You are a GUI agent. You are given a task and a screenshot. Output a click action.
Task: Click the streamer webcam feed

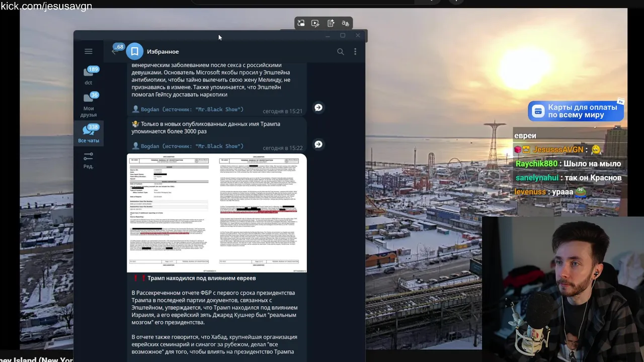click(x=563, y=289)
